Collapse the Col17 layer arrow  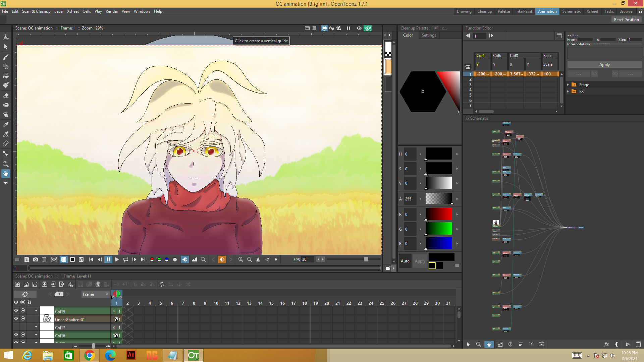point(36,327)
